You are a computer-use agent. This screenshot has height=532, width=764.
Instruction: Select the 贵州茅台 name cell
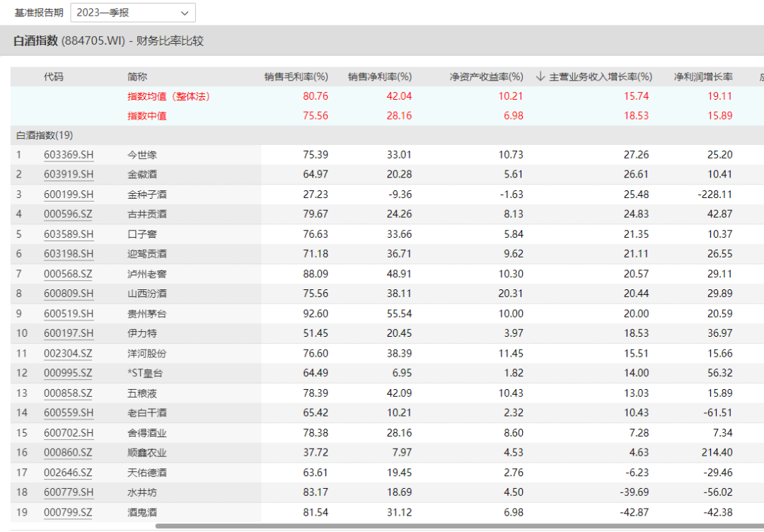point(147,313)
